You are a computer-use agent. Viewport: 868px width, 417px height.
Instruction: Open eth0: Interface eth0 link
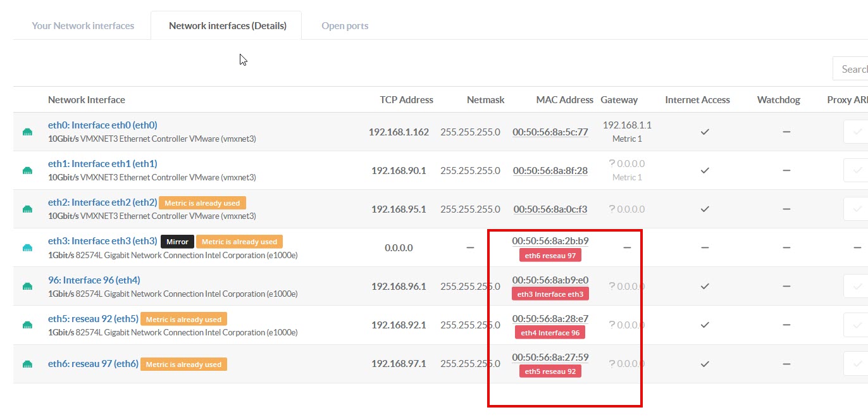coord(102,125)
